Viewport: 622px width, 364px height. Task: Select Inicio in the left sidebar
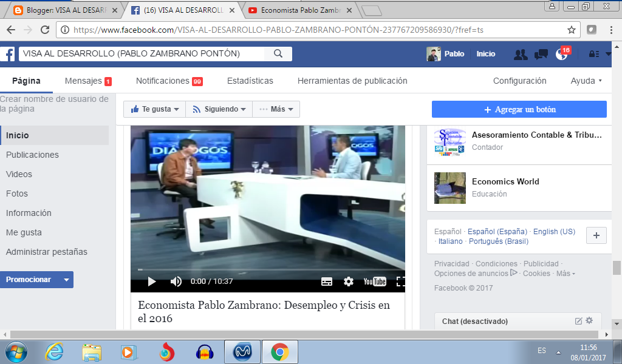[x=54, y=135]
